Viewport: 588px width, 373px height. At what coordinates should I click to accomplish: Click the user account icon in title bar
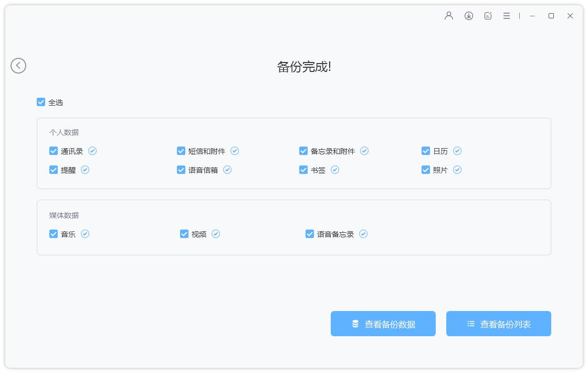click(x=448, y=16)
